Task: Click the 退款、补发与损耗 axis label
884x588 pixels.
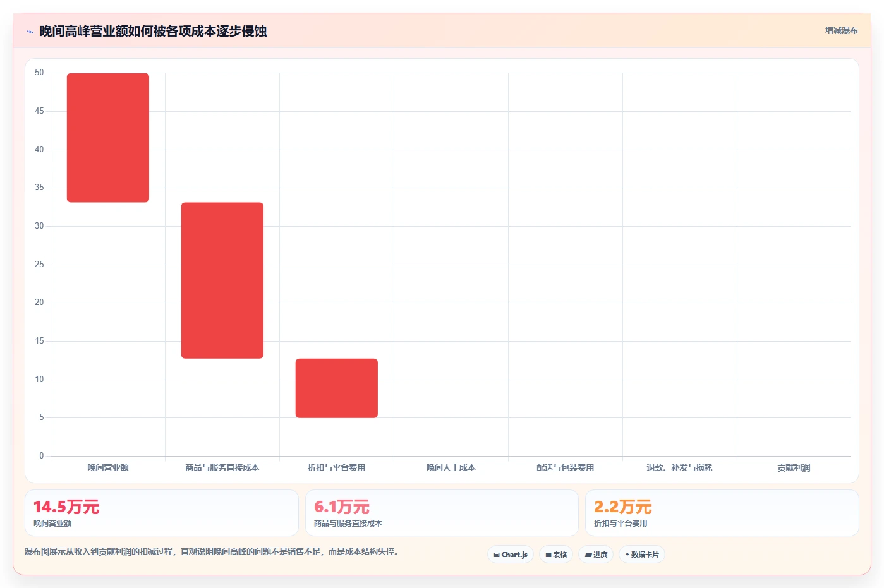Action: (679, 467)
